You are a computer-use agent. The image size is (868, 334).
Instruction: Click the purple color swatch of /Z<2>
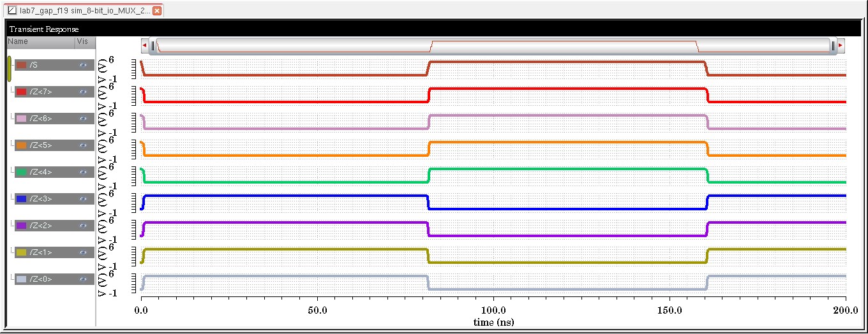pyautogui.click(x=21, y=226)
